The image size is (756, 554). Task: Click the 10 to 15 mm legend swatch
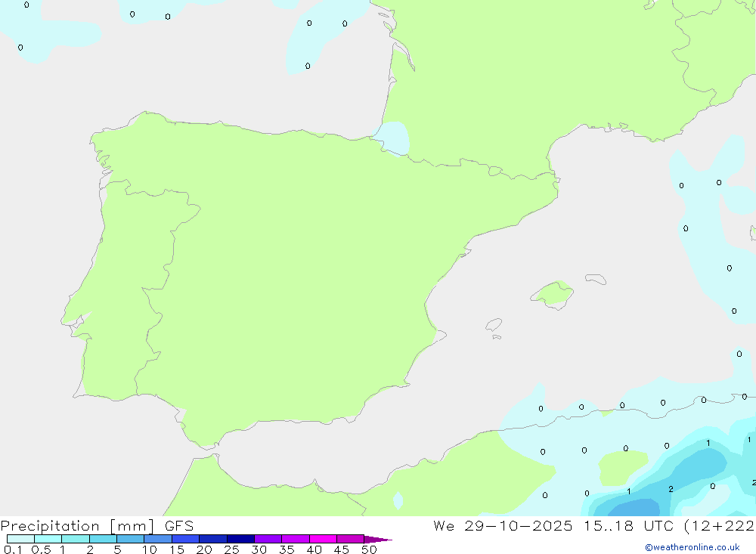[x=158, y=539]
